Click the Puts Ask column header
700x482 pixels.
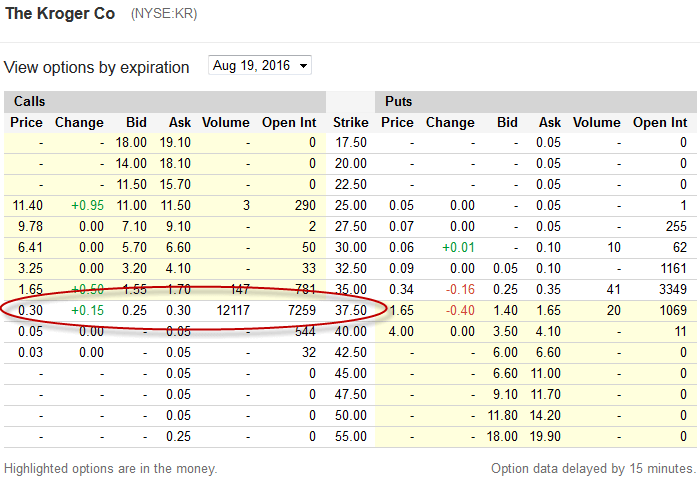coord(550,122)
